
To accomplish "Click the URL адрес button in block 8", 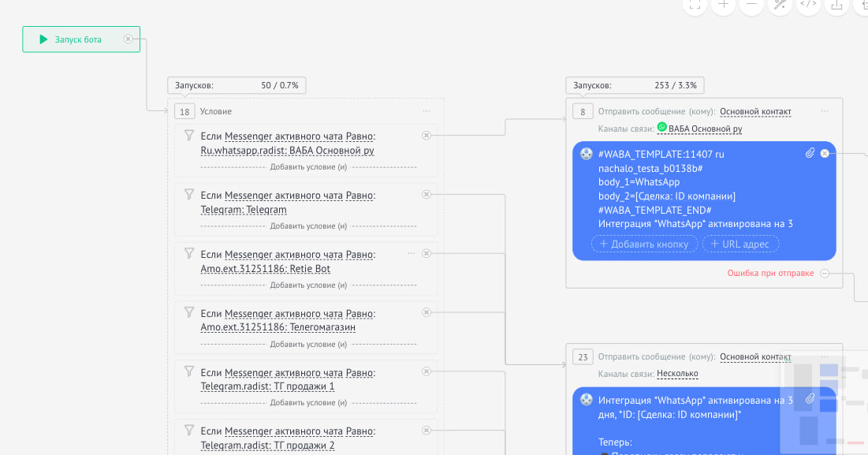I will [741, 244].
